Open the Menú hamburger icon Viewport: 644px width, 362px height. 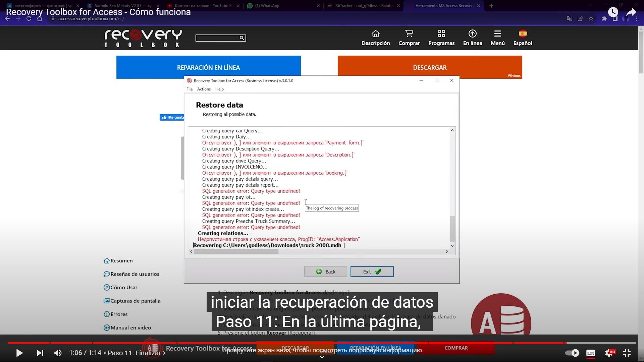[x=498, y=38]
